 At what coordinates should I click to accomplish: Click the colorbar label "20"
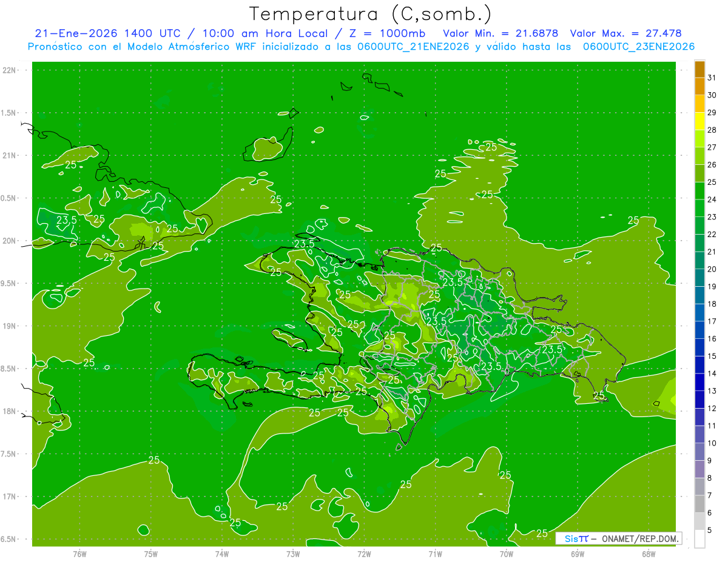coord(712,269)
